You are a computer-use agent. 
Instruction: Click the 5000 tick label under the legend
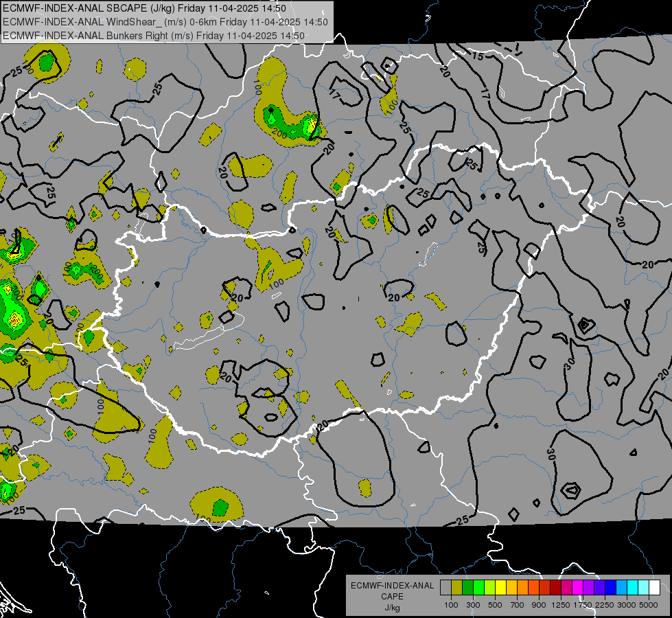[649, 605]
